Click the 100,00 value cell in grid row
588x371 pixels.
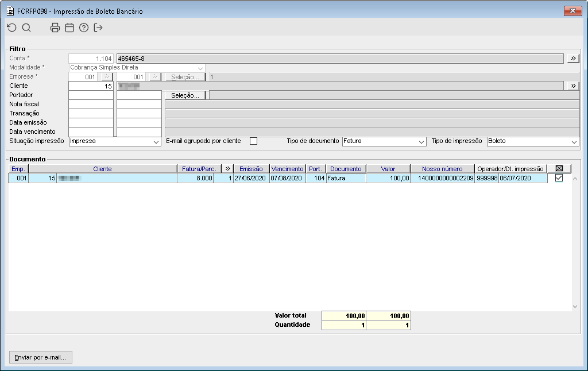point(388,178)
